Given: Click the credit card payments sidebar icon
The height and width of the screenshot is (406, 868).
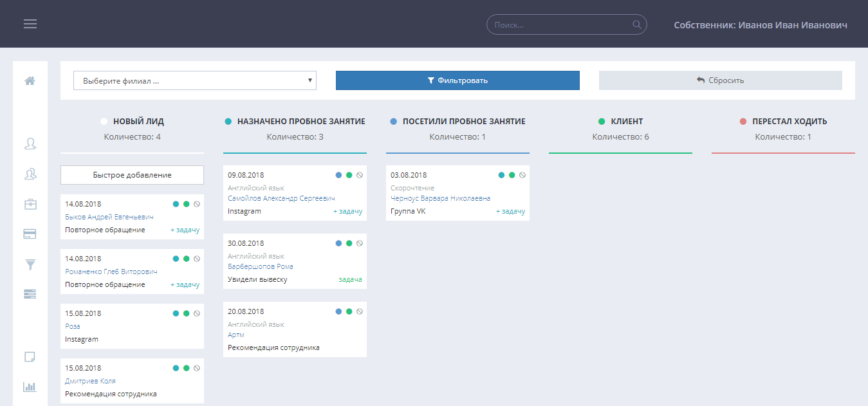Looking at the screenshot, I should 30,234.
